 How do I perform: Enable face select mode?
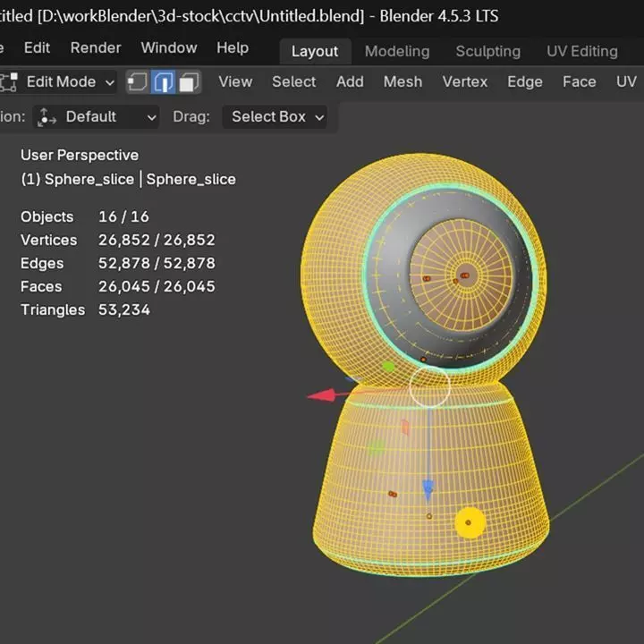(189, 82)
